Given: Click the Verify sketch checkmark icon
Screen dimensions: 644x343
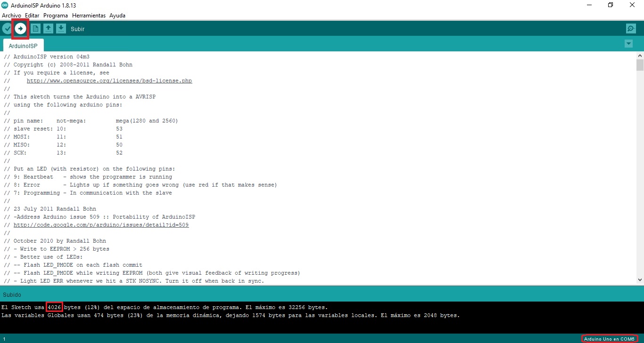Looking at the screenshot, I should [x=7, y=28].
